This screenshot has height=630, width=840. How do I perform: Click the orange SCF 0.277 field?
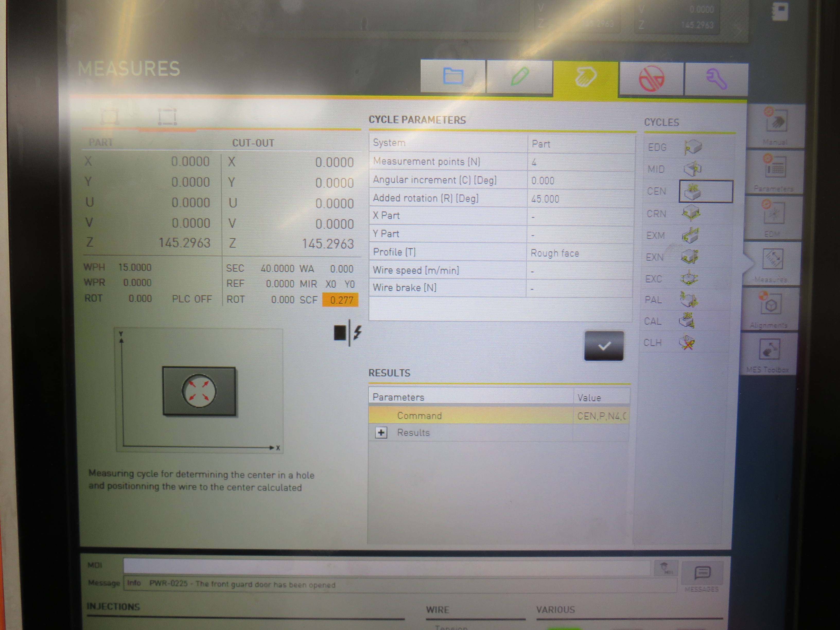click(340, 300)
